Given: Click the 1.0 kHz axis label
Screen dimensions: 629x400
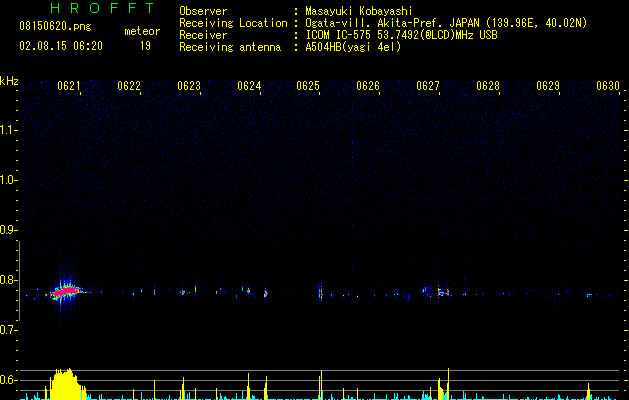Looking at the screenshot, I should 8,180.
